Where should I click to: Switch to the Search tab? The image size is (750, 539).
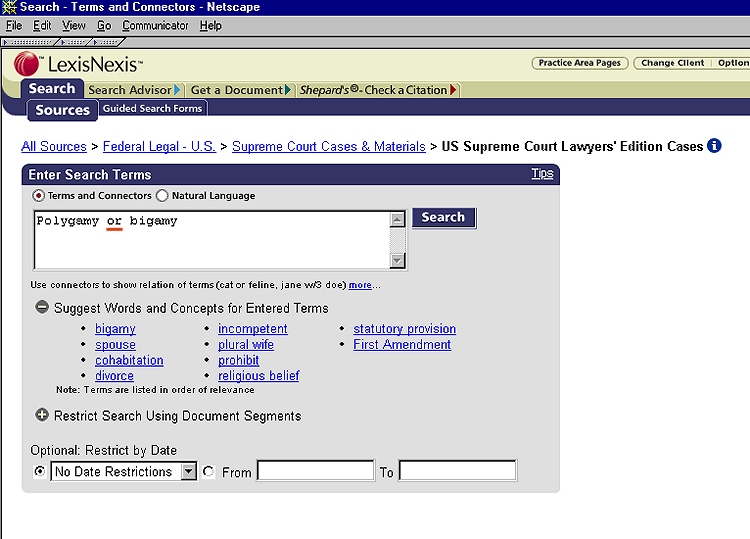coord(52,88)
